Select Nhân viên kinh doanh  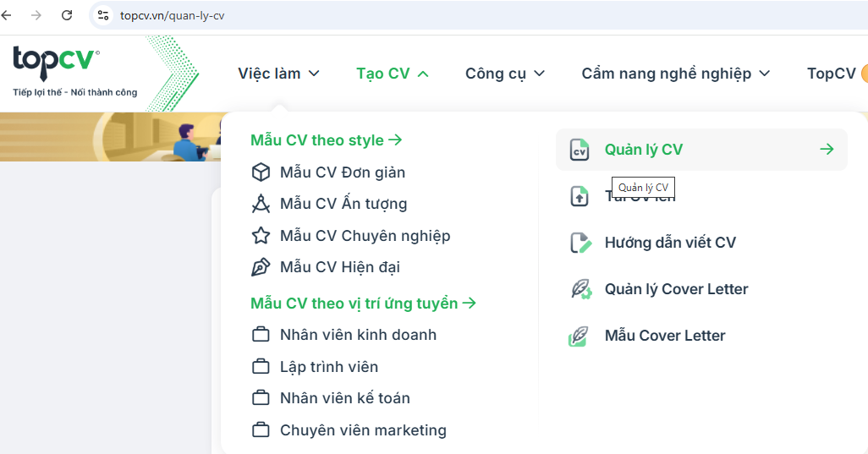coord(358,335)
